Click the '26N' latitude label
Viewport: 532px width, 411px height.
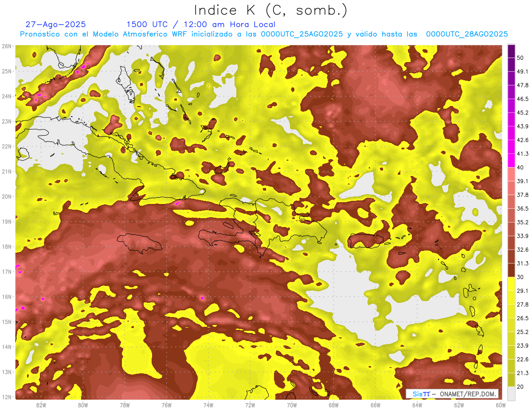coord(7,46)
